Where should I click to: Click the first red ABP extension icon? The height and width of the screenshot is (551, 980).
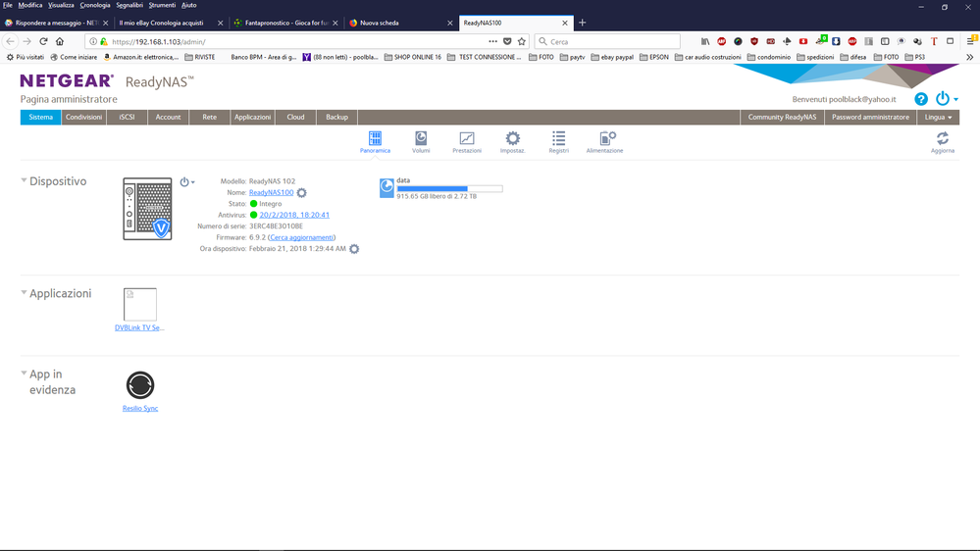(722, 41)
